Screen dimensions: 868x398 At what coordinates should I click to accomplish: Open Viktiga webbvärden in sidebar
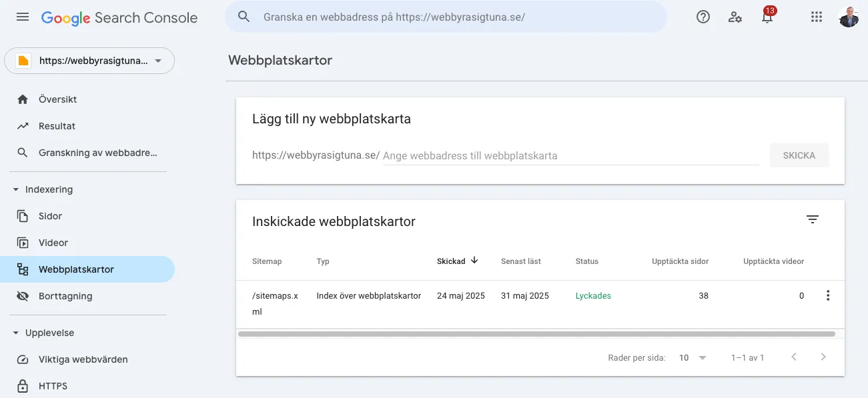87,359
